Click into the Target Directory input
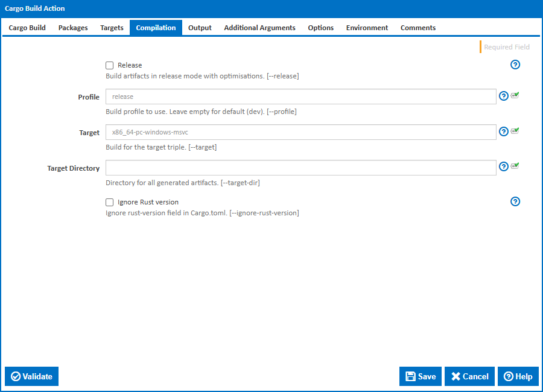Image resolution: width=543 pixels, height=392 pixels. click(300, 168)
